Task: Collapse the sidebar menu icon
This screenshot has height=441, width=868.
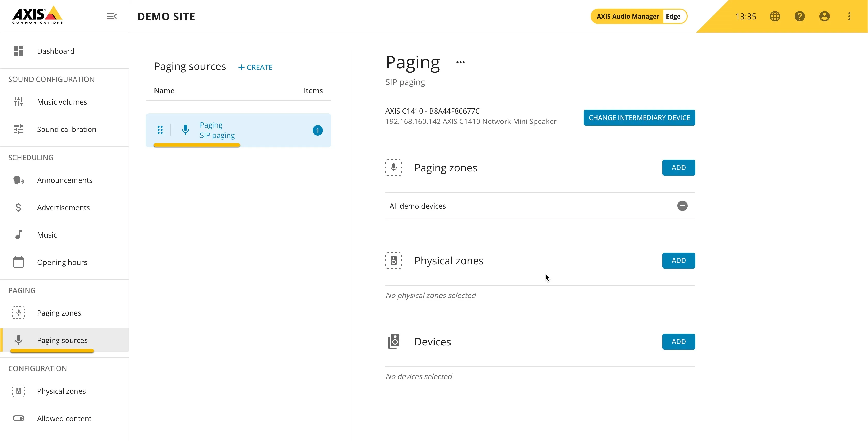Action: coord(112,16)
